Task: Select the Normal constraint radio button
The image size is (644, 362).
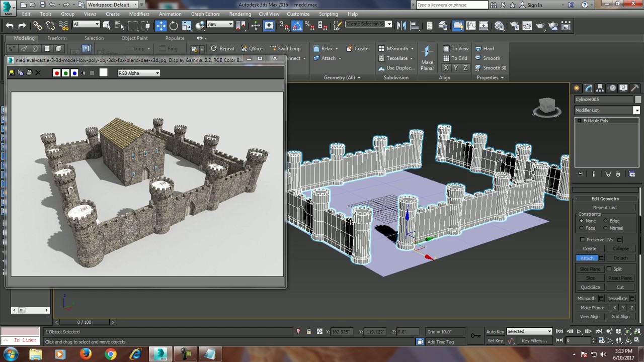Action: tap(605, 228)
